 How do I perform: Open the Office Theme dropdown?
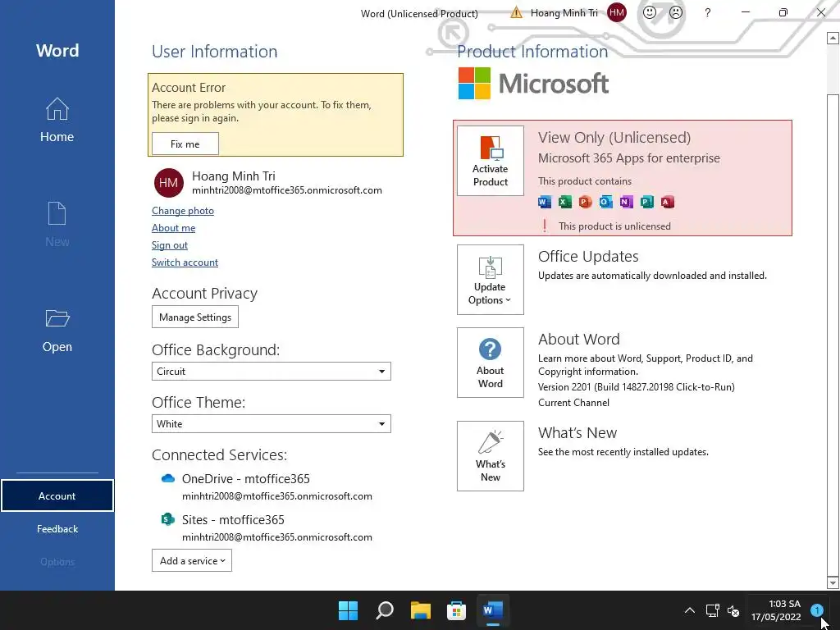point(271,424)
